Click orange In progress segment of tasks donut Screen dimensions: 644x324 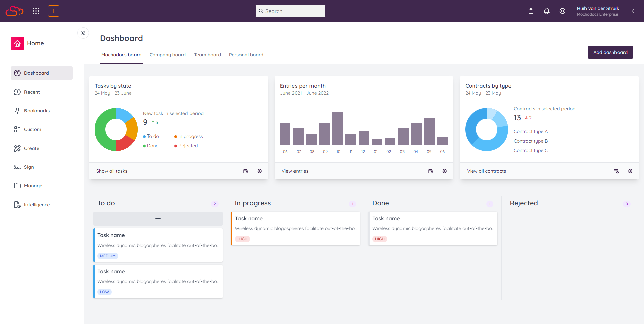tap(132, 129)
